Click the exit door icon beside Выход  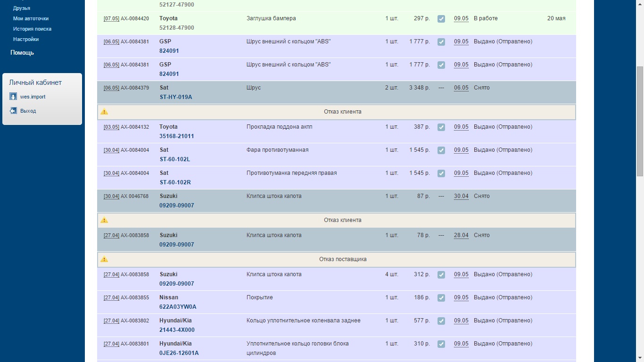point(13,111)
